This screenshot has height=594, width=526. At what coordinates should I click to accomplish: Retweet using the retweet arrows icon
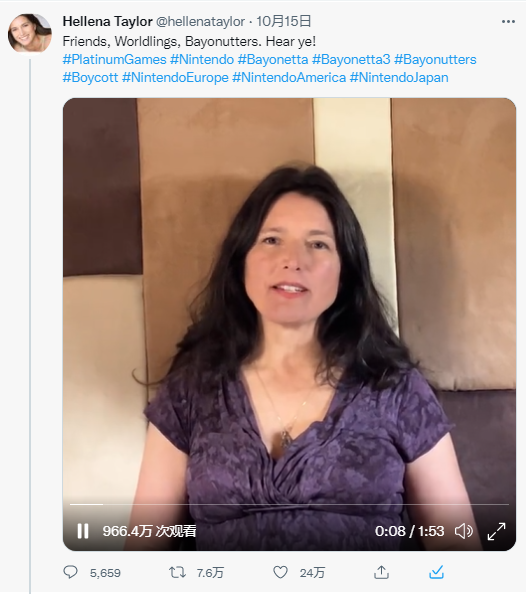(177, 572)
